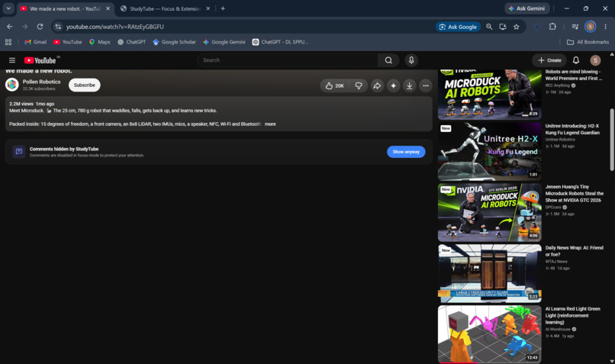Open the Daily News Wrap thumbnail
This screenshot has width=615, height=364.
point(490,273)
